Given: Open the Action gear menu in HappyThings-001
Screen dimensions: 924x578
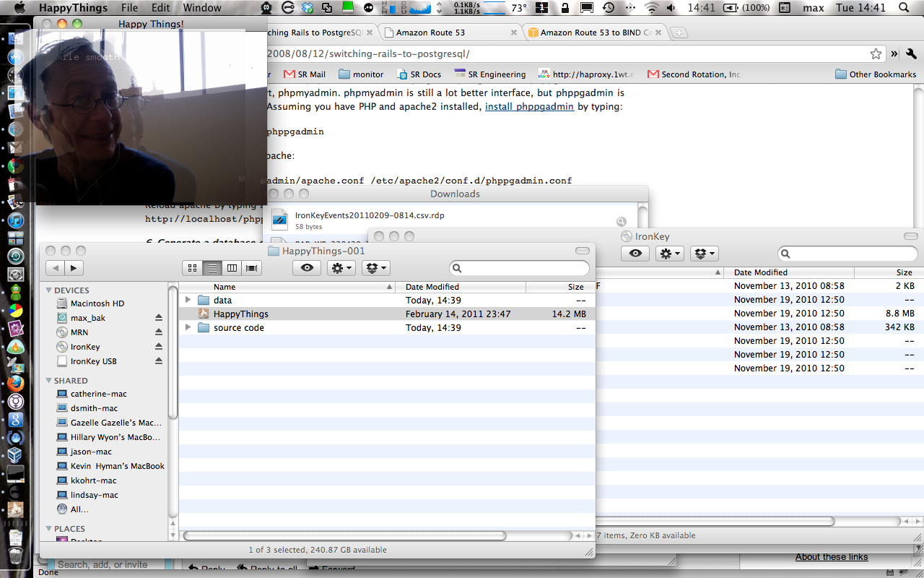Looking at the screenshot, I should (x=341, y=268).
